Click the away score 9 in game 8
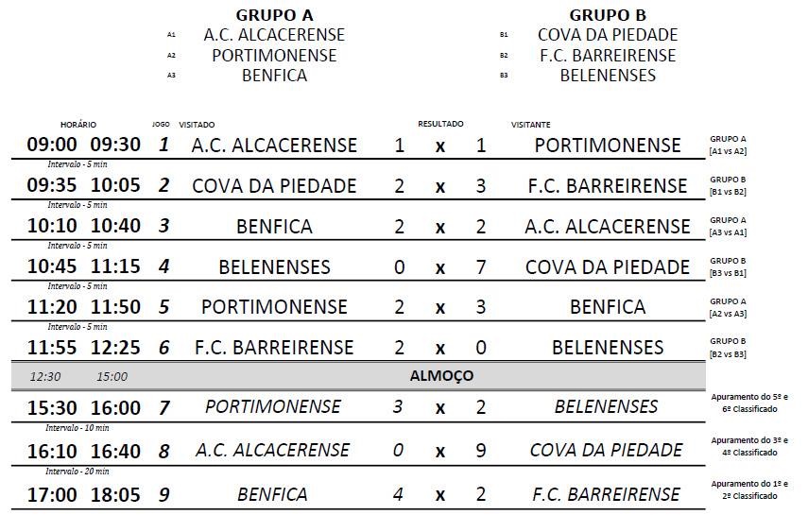The image size is (808, 532). (x=481, y=451)
